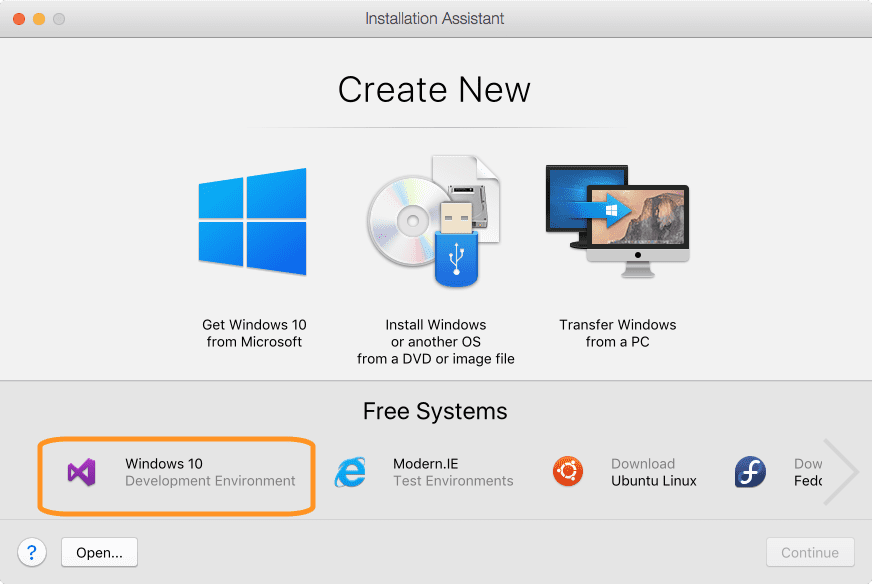Choose Download Ubuntu Linux text

coord(654,472)
